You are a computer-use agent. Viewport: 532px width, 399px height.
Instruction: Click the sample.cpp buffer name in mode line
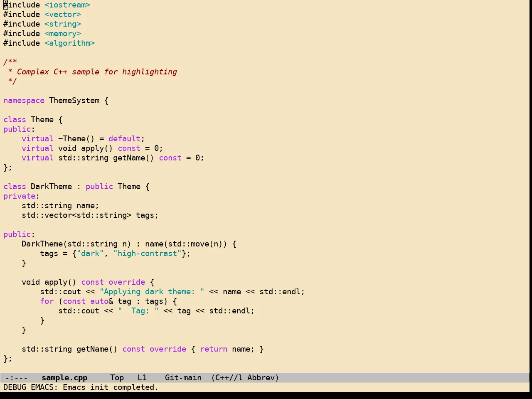click(64, 378)
